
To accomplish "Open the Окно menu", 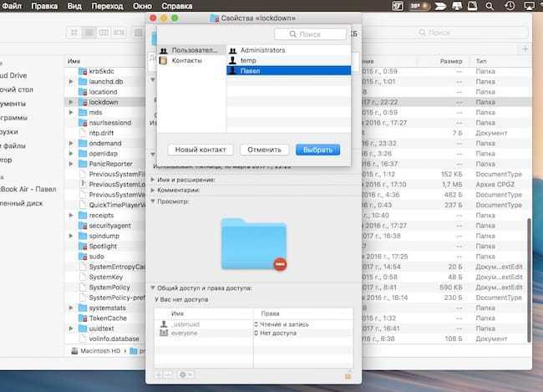I will 142,6.
